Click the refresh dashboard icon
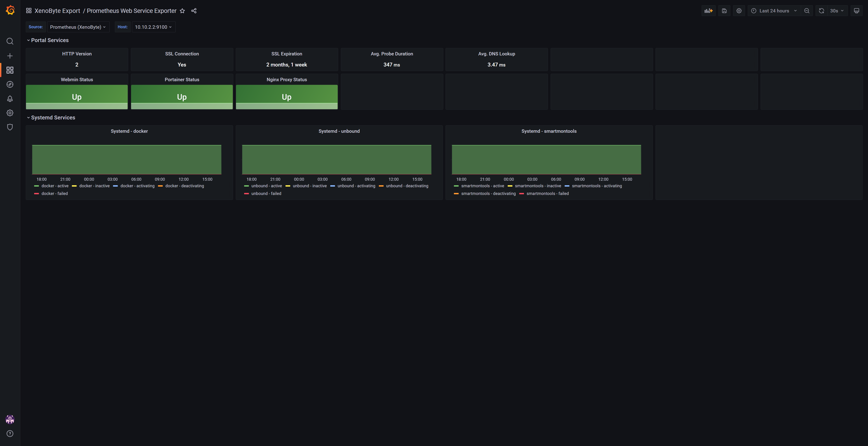Screen dimensions: 868x446 coord(821,11)
